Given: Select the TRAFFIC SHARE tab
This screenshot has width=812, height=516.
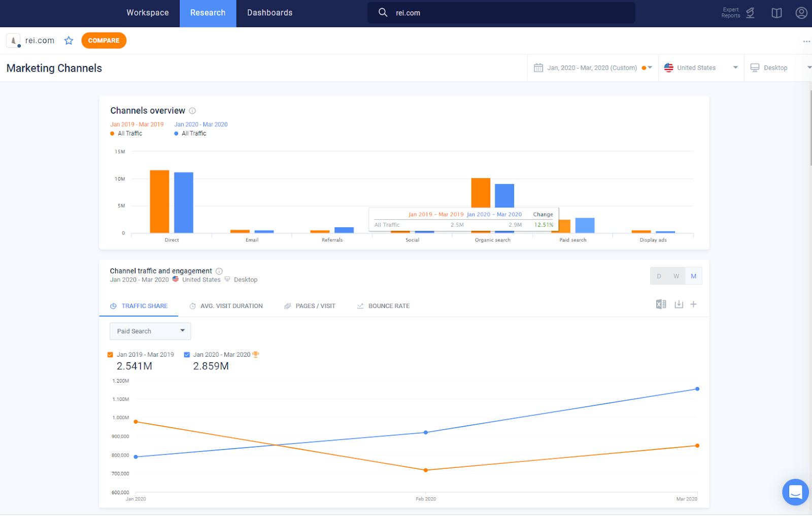Looking at the screenshot, I should click(139, 306).
